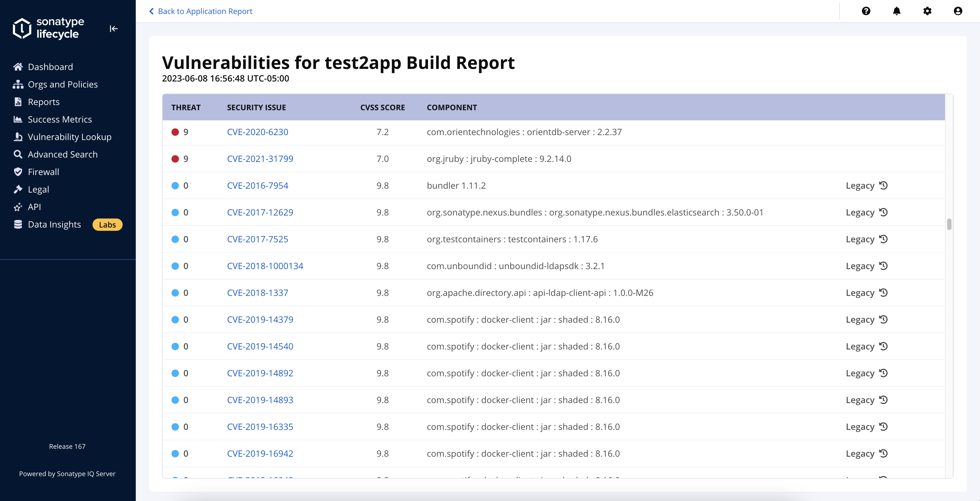Screen dimensions: 980x501
Task: Open CVE-2020-6230 security issue link
Action: tap(258, 132)
